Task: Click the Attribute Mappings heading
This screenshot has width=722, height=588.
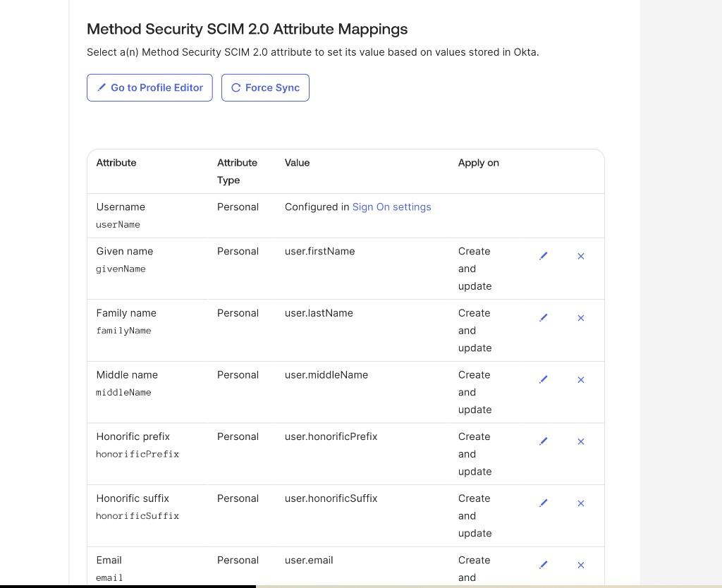Action: pyautogui.click(x=247, y=28)
